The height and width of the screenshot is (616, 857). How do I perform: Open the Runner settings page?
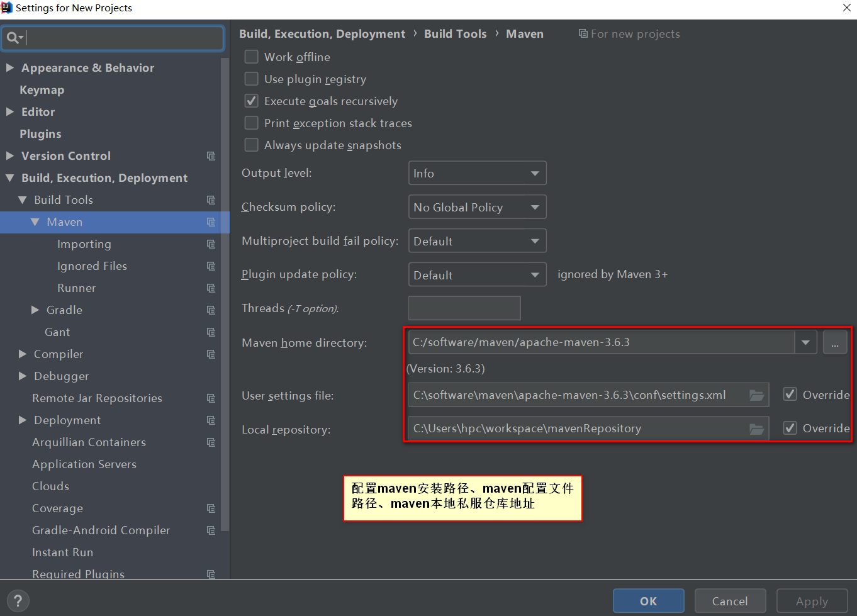click(x=76, y=288)
